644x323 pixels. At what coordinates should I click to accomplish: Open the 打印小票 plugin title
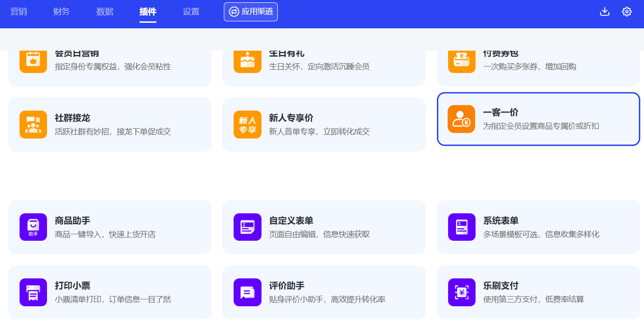[x=73, y=286]
